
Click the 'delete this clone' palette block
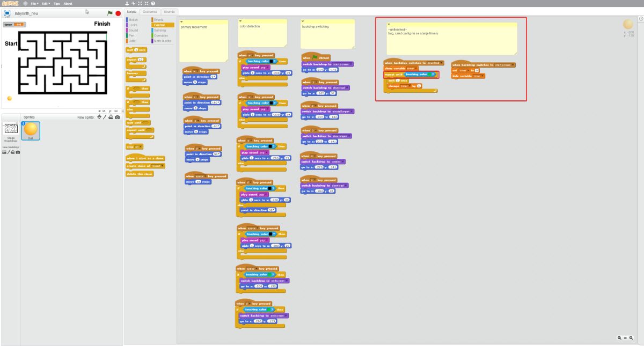click(x=140, y=174)
